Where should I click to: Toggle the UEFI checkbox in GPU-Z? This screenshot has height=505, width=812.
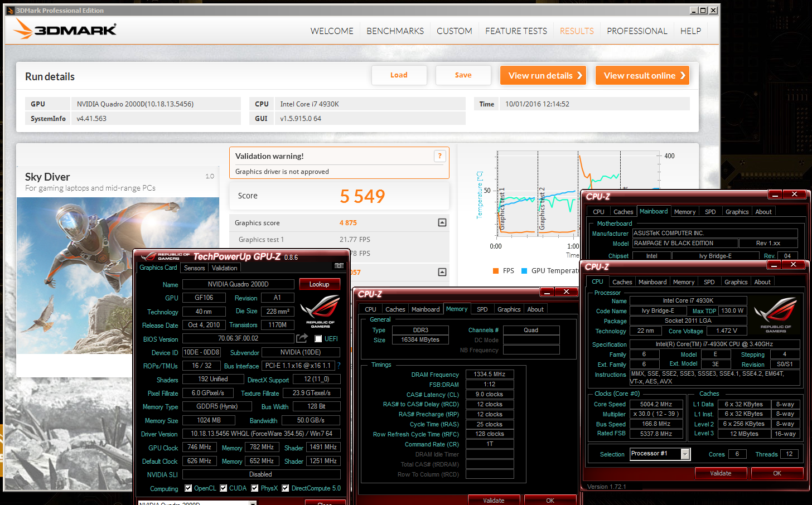318,338
